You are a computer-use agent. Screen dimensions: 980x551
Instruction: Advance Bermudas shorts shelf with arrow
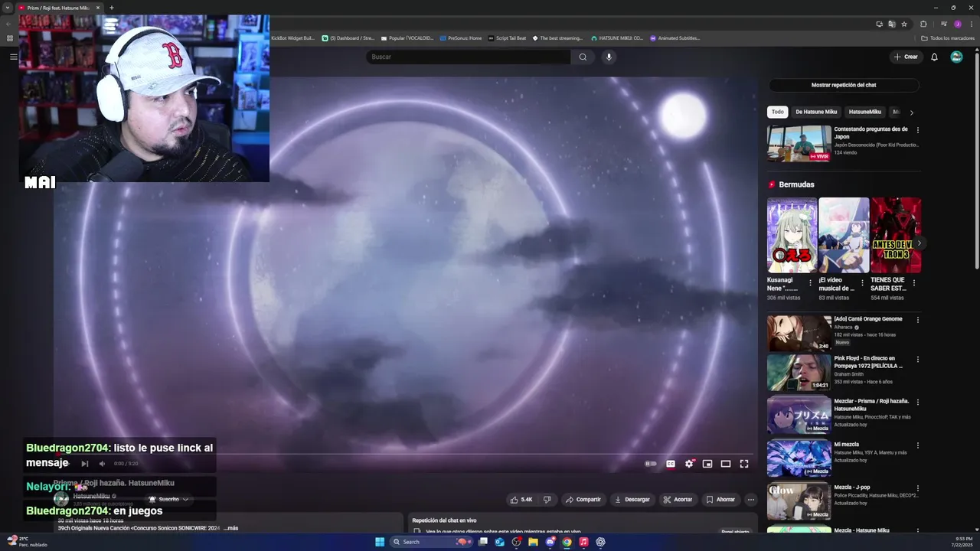tap(919, 243)
